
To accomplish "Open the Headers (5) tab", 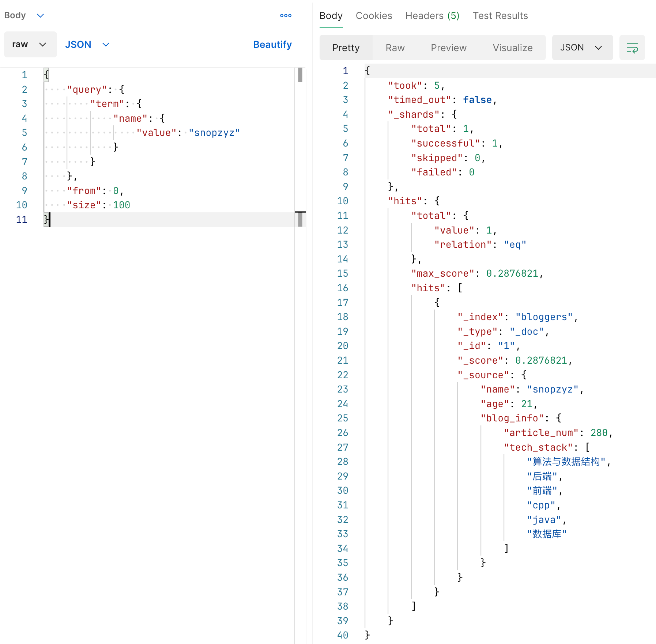I will tap(432, 16).
